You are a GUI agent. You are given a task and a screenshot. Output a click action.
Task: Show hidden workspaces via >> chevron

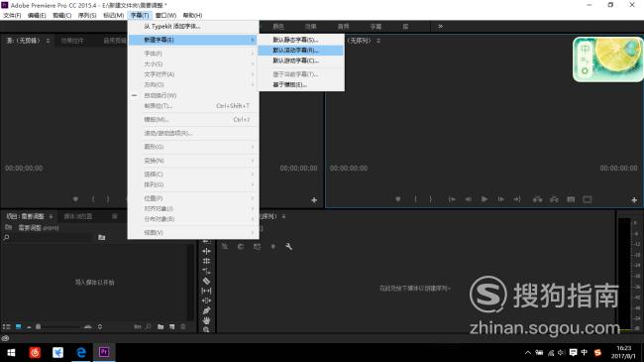[440, 27]
